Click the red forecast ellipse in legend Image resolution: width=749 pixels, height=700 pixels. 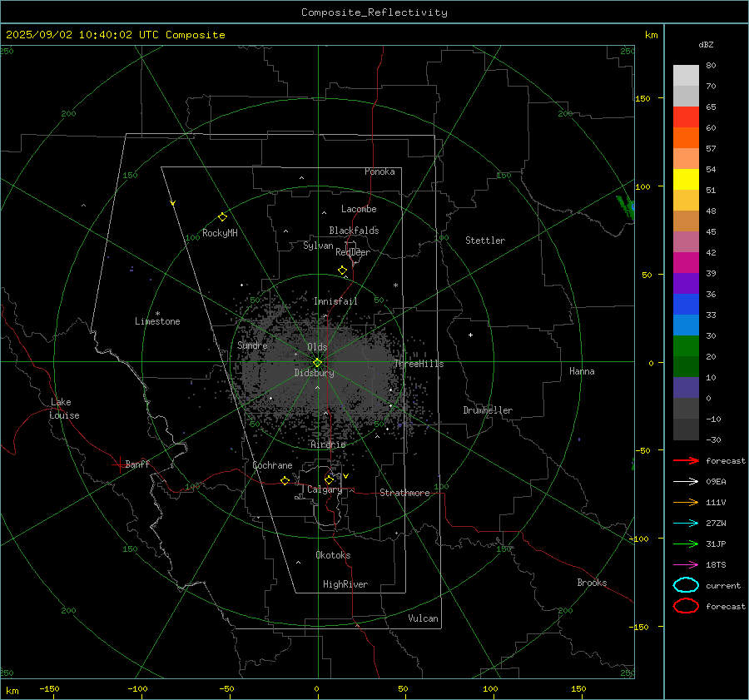tap(686, 606)
